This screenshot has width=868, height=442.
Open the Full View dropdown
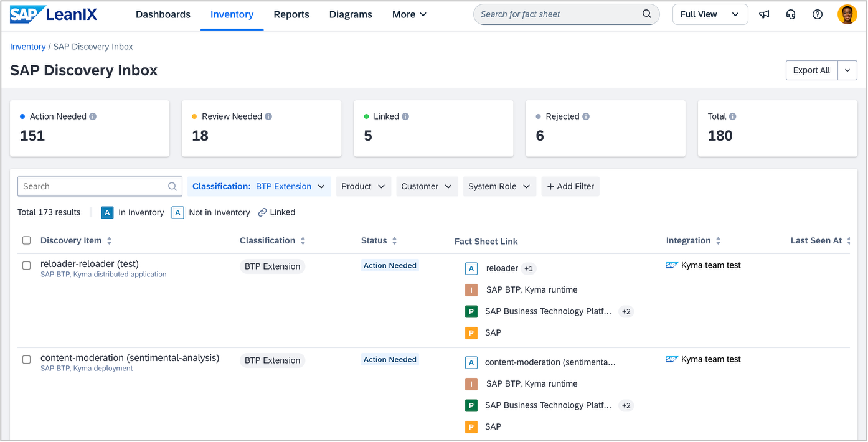point(710,14)
